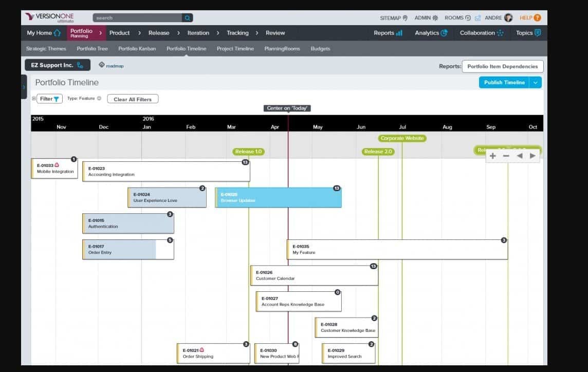
Task: Zoom in on the timeline with the plus icon
Action: point(492,156)
